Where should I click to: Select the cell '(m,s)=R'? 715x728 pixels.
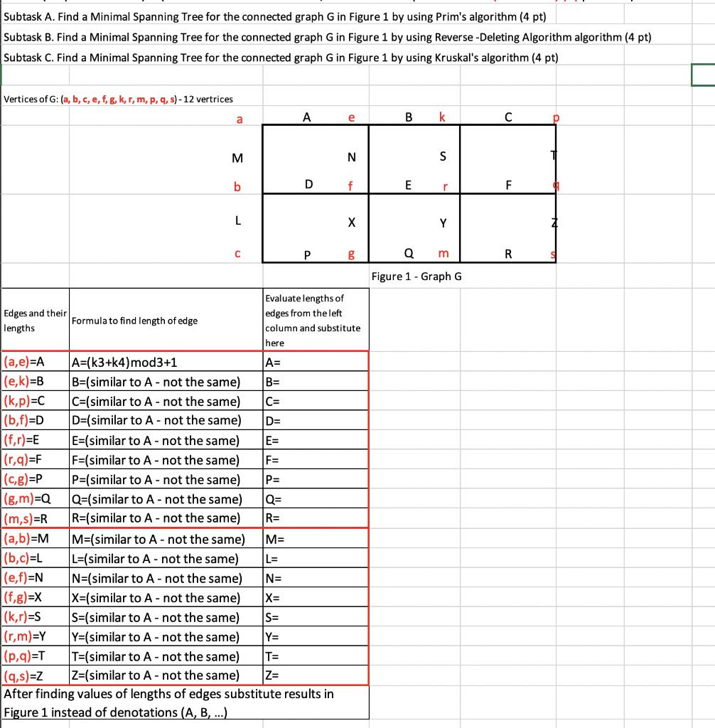(36, 518)
